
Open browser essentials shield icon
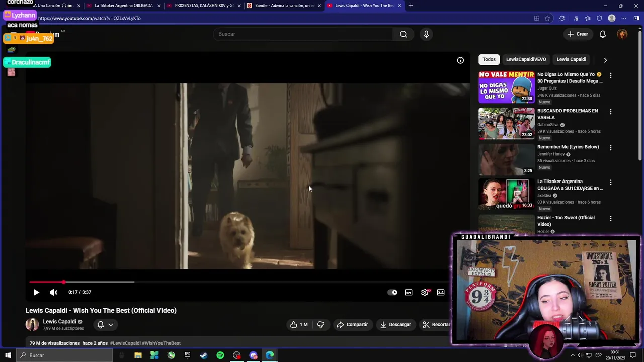(x=599, y=18)
